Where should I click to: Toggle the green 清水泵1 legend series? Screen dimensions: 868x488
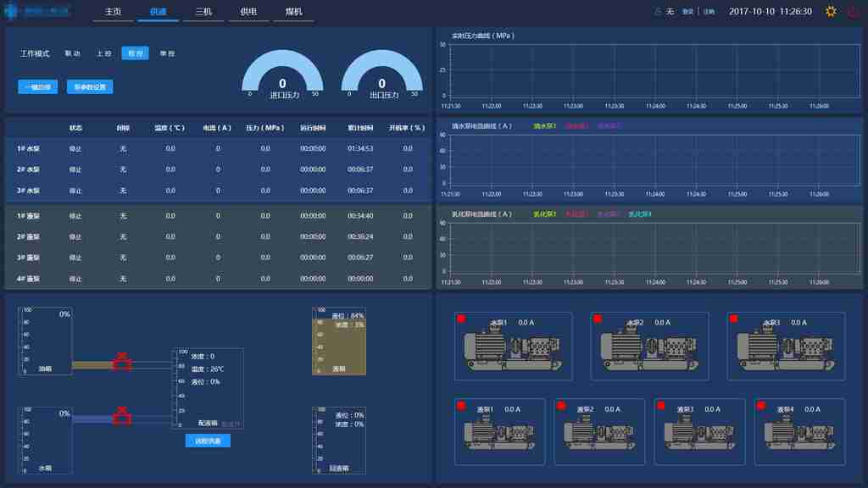pos(545,126)
